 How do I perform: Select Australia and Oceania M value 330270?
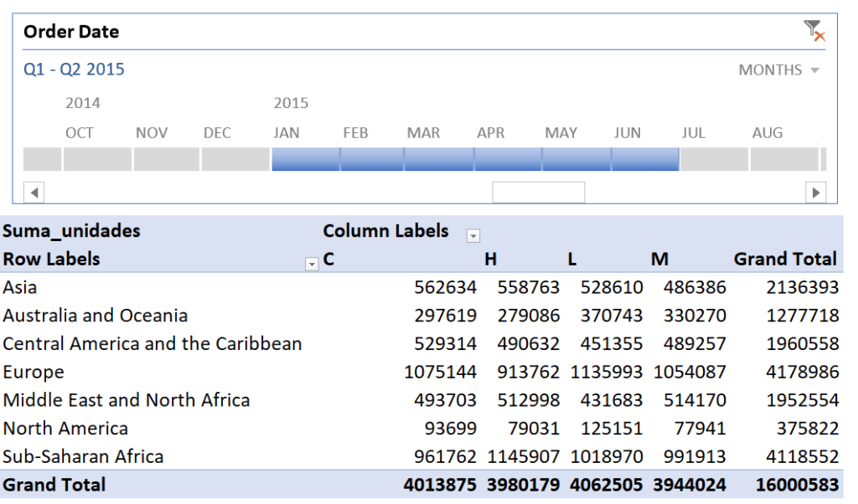pyautogui.click(x=695, y=316)
